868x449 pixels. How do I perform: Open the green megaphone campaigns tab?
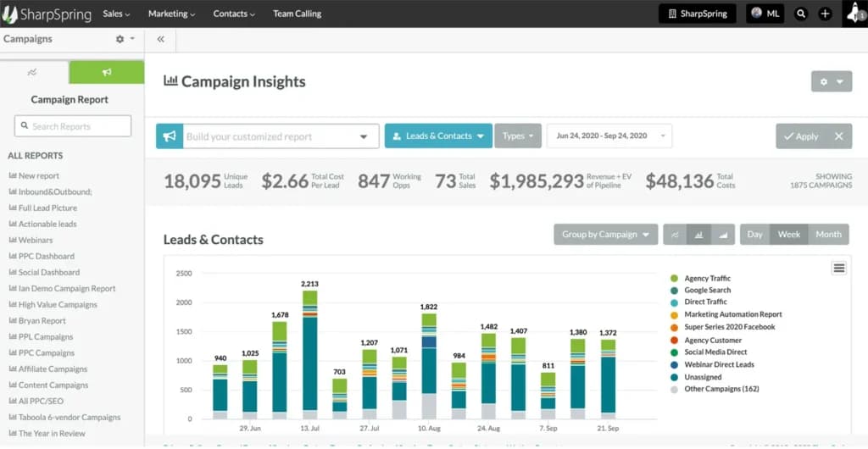[106, 72]
